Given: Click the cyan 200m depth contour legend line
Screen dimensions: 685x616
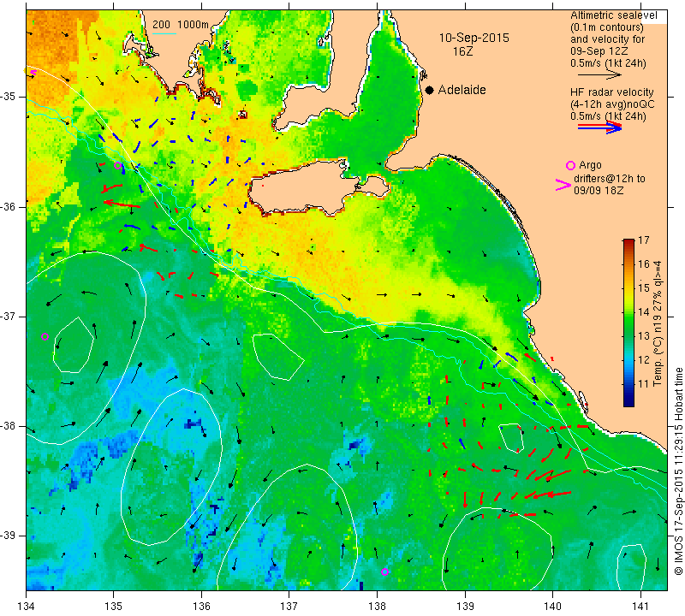Looking at the screenshot, I should pos(164,33).
